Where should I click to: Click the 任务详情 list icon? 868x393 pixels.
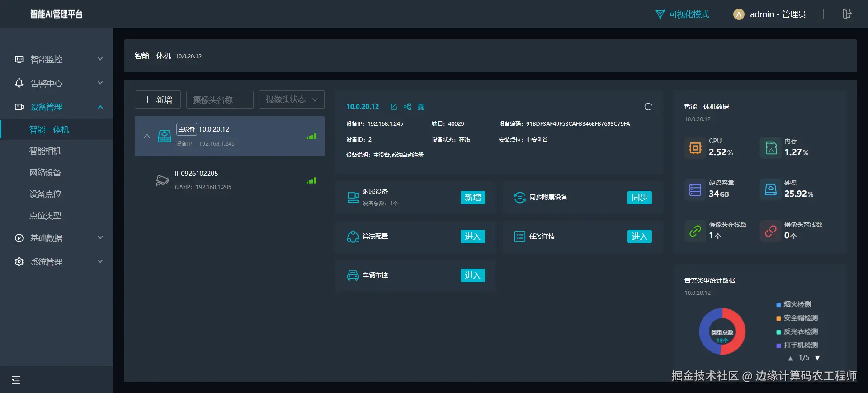520,237
